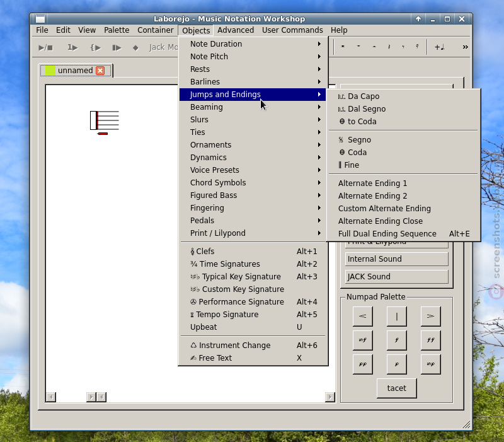Select Full Dual Ending Sequence

[403, 233]
